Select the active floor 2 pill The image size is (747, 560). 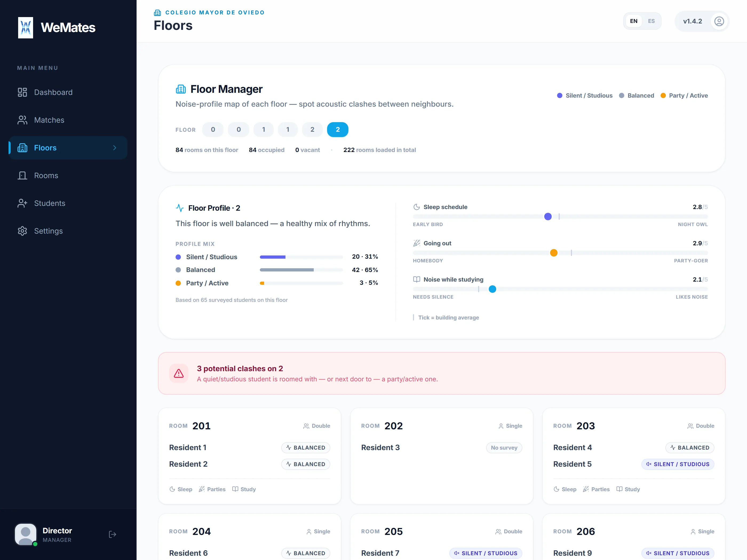click(x=338, y=130)
